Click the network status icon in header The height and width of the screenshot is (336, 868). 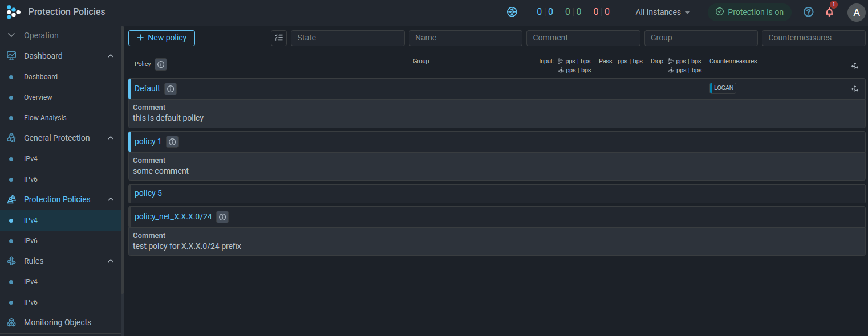coord(512,12)
